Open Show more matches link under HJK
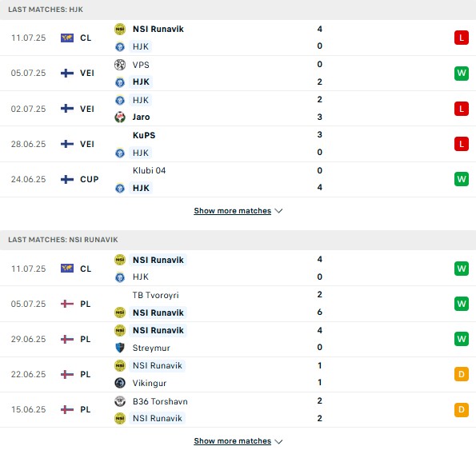This screenshot has width=476, height=454. click(233, 211)
